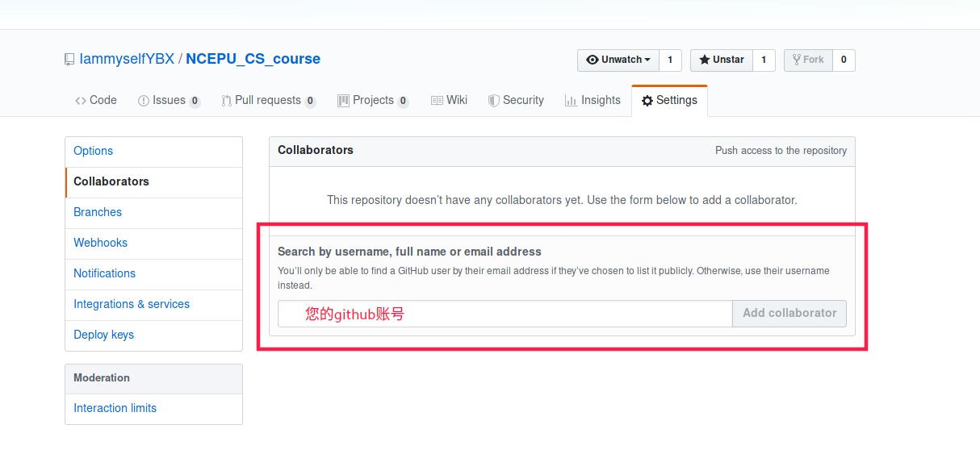Click the repository book icon
The image size is (980, 454).
pyautogui.click(x=69, y=60)
